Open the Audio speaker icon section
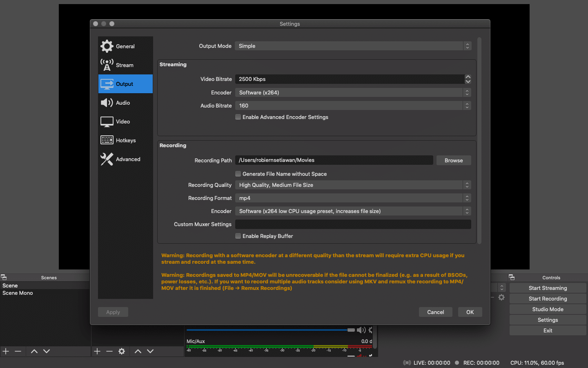 pyautogui.click(x=107, y=103)
